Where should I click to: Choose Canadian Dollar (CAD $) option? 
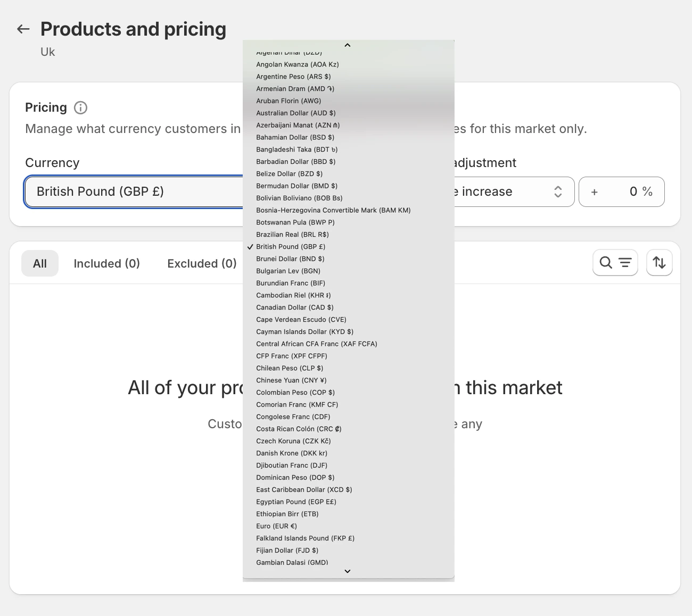click(x=294, y=307)
